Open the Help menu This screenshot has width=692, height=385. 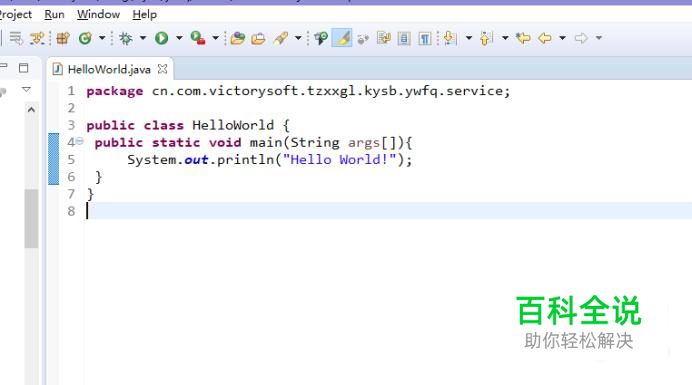click(x=144, y=15)
